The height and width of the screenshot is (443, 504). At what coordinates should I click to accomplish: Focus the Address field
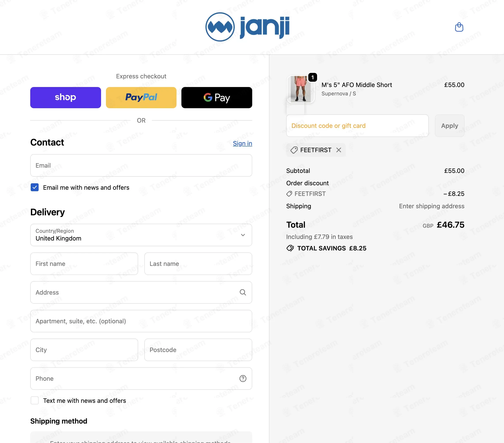coord(141,292)
